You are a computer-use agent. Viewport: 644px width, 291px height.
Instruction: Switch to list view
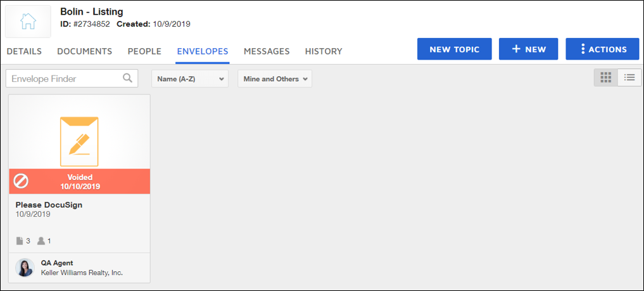point(629,77)
